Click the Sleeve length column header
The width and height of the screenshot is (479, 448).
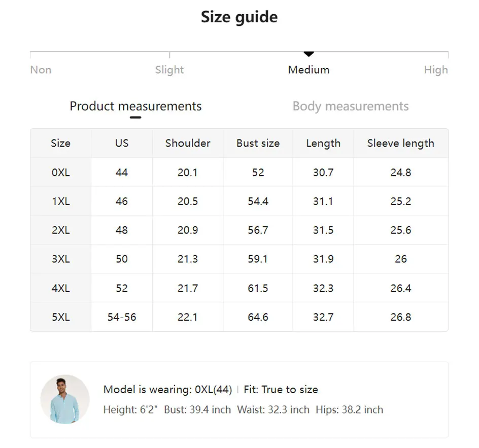point(401,143)
